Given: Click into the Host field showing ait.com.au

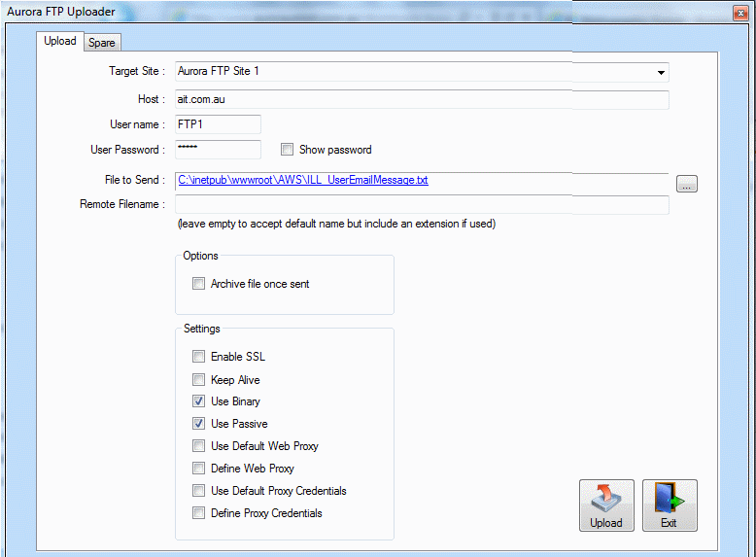Looking at the screenshot, I should click(422, 100).
